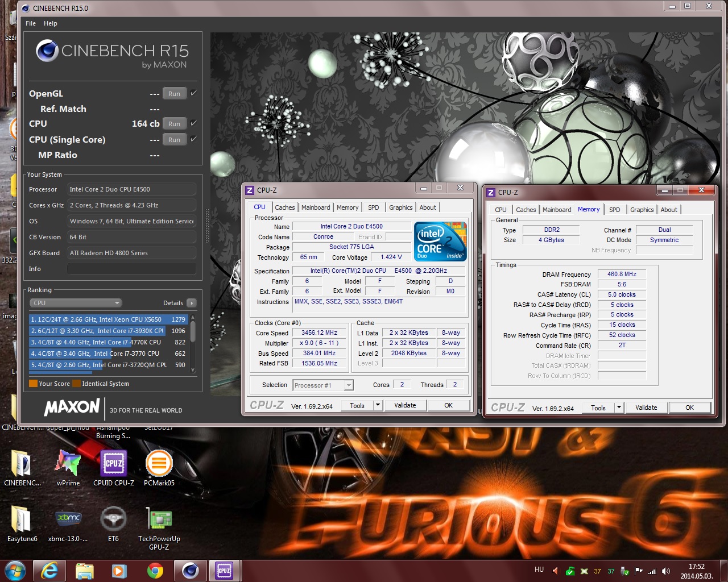Open the Cinebench Help menu
This screenshot has height=582, width=728.
click(x=51, y=23)
